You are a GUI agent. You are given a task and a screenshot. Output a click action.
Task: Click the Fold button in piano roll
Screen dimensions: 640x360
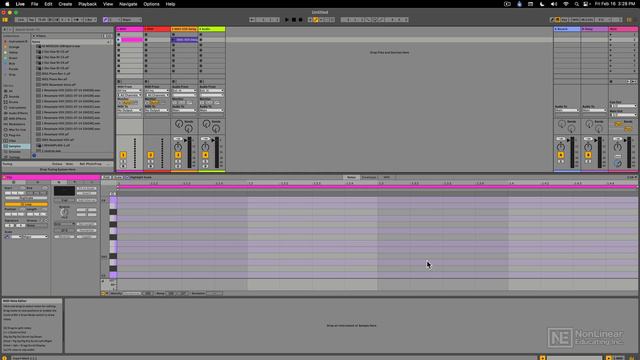tap(107, 177)
